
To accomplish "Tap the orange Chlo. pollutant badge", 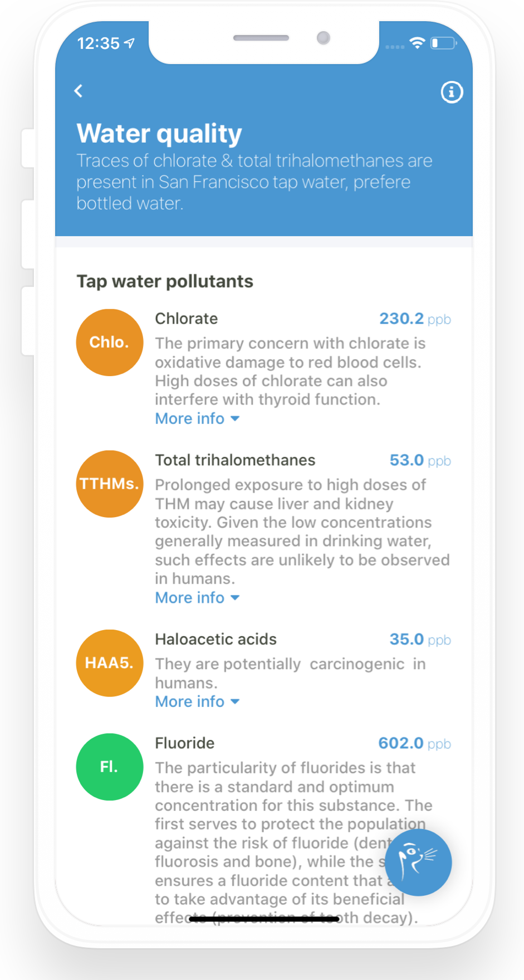I will pyautogui.click(x=110, y=342).
